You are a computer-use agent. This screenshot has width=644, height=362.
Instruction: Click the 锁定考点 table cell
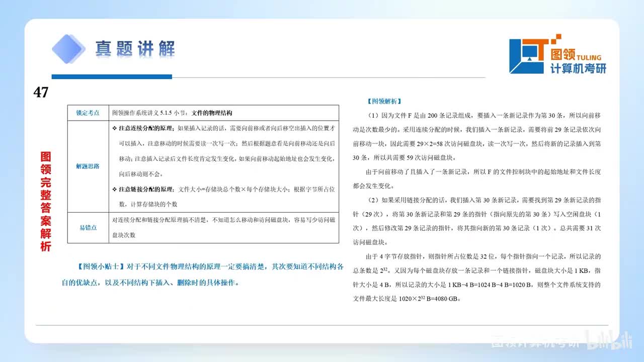(88, 113)
